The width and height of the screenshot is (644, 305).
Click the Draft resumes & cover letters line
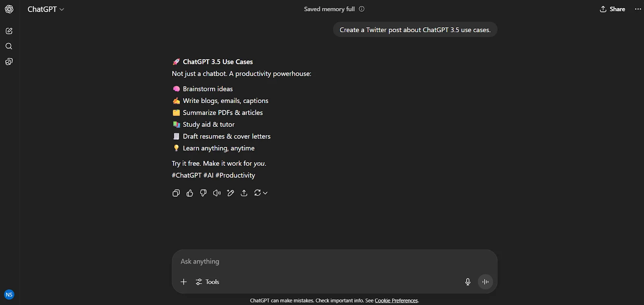click(222, 136)
